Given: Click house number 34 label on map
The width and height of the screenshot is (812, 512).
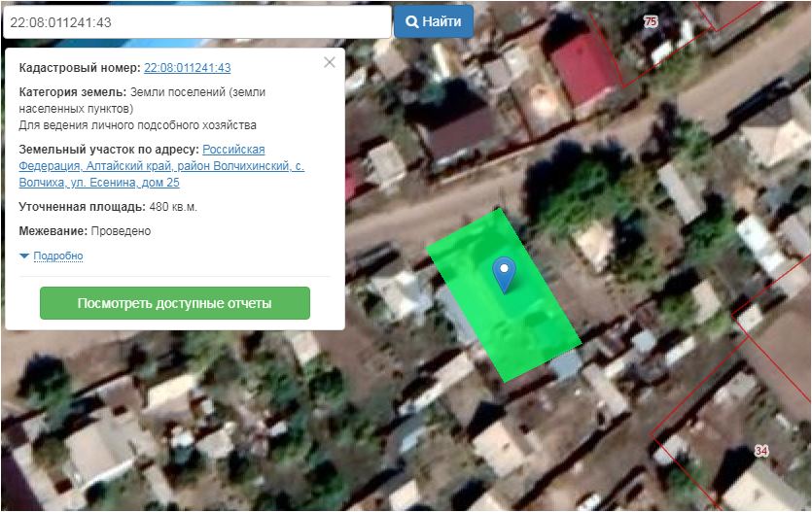Looking at the screenshot, I should pos(760,451).
